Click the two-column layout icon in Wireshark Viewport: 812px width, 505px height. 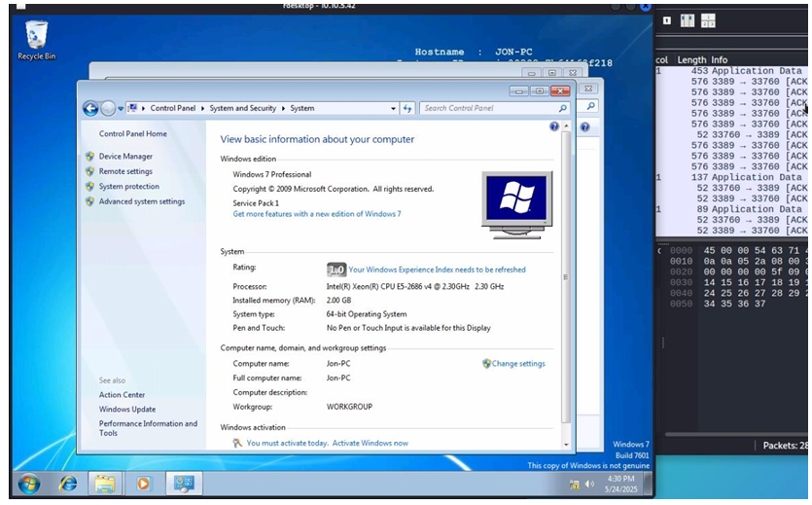tap(688, 20)
